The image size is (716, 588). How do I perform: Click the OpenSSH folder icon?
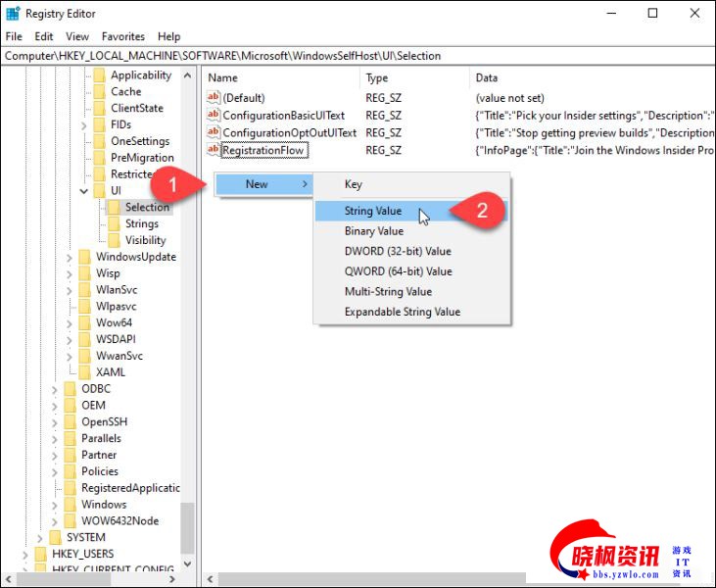[71, 421]
